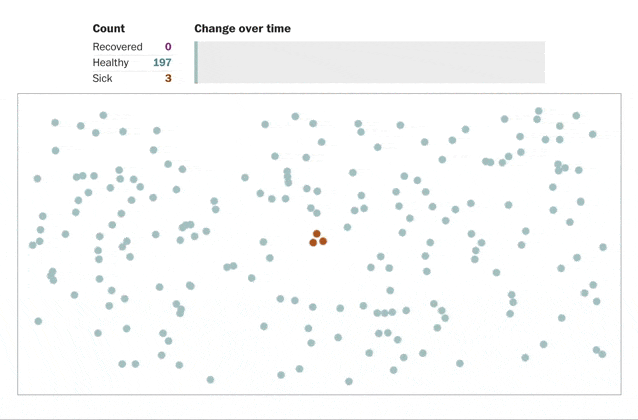This screenshot has height=420, width=638.
Task: Click the Recovered count value 0
Action: click(x=168, y=47)
